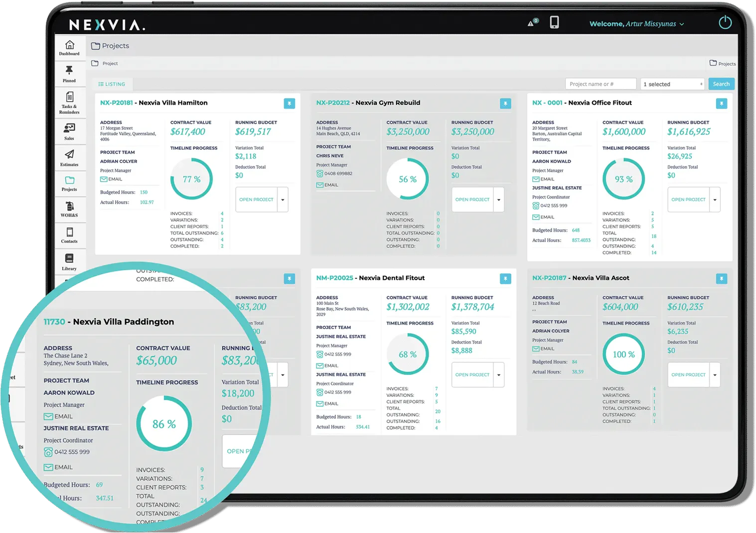Screen dimensions: 756x533
Task: Open project Nexvia Villa Hamilton
Action: (256, 199)
